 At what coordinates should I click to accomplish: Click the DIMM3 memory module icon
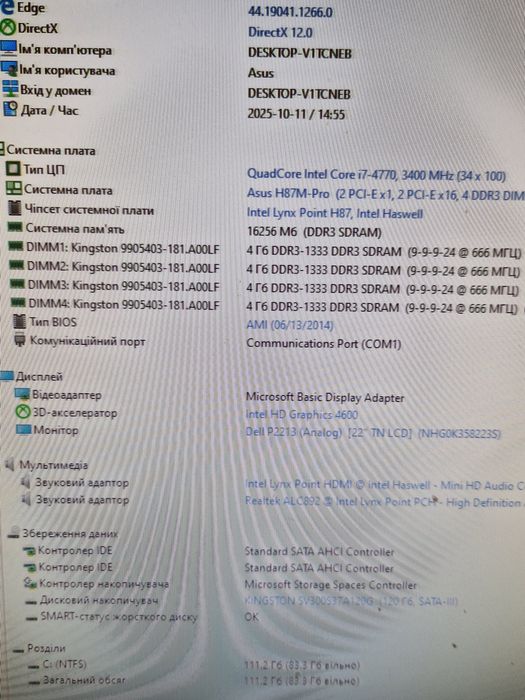(x=17, y=284)
